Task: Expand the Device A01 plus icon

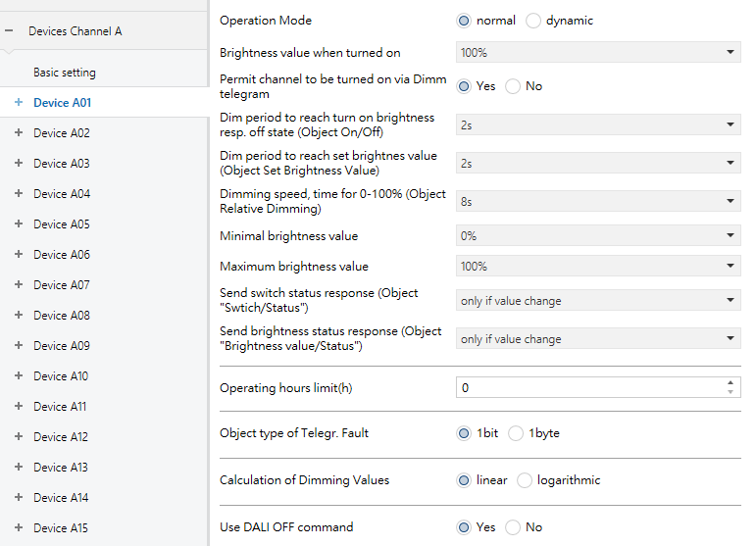Action: point(18,102)
